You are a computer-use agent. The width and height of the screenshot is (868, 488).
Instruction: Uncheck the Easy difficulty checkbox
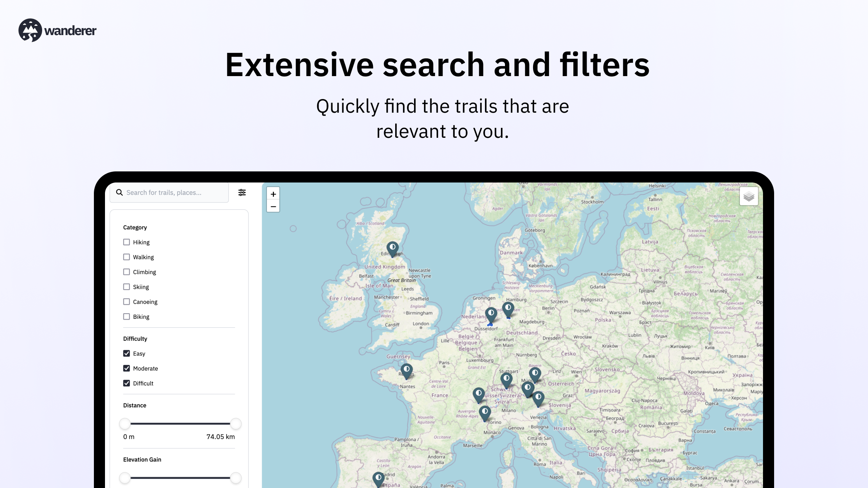[126, 353]
